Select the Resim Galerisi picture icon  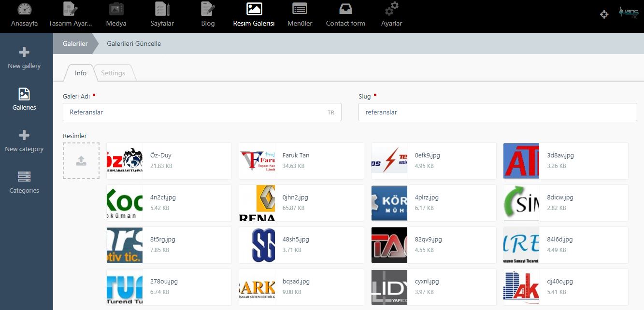tap(254, 9)
